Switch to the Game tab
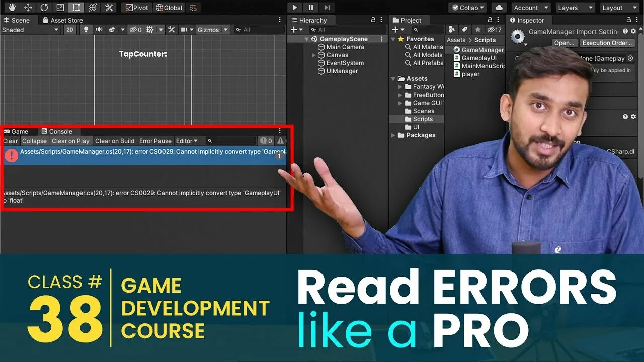This screenshot has height=362, width=644. 16,131
